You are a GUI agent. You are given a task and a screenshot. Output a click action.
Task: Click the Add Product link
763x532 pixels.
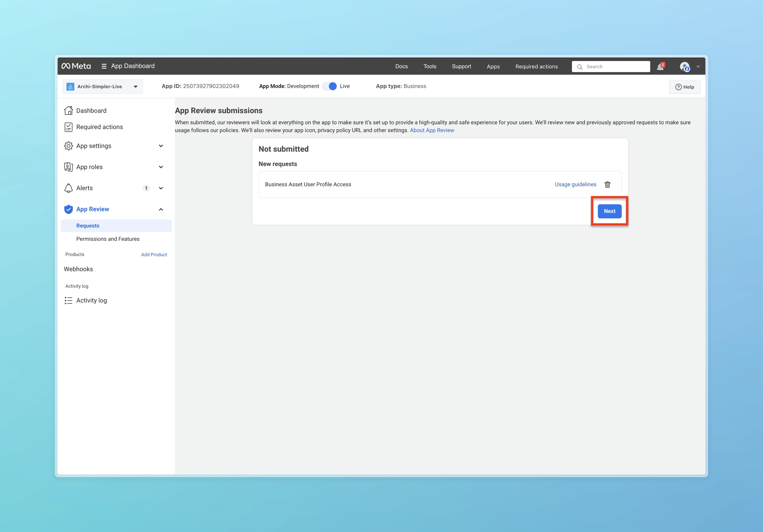(154, 255)
